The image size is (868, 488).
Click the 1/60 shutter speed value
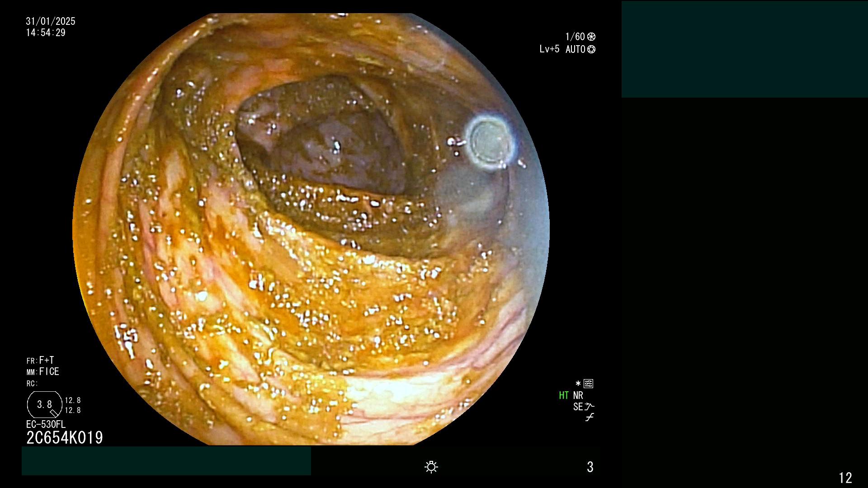click(575, 37)
